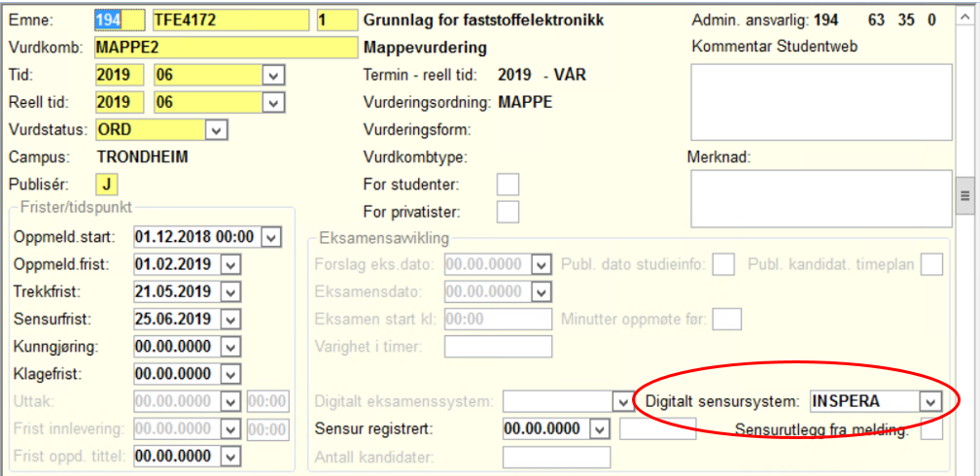Viewport: 980px width, 476px height.
Task: Click the Vurdkomb field MAPPE2
Action: 226,49
